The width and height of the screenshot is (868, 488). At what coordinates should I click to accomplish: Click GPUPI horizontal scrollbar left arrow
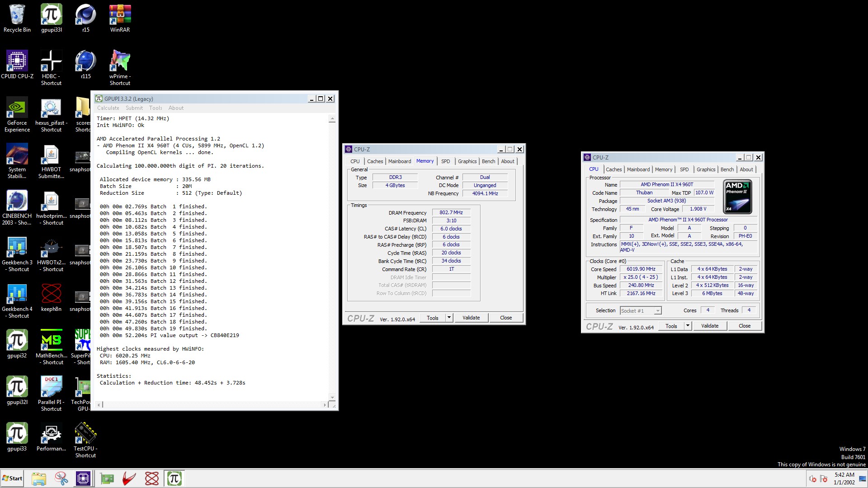pos(99,405)
